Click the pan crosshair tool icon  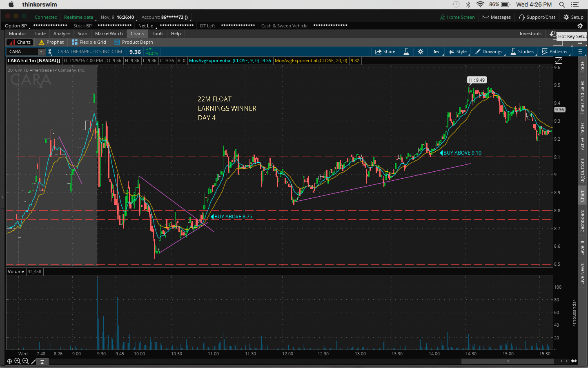[9, 361]
